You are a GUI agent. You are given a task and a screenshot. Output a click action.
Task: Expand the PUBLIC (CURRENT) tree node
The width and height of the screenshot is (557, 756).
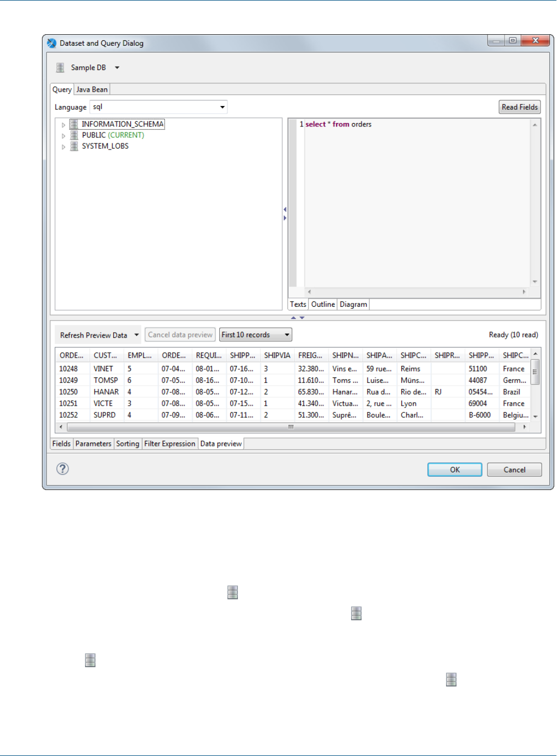click(x=63, y=136)
